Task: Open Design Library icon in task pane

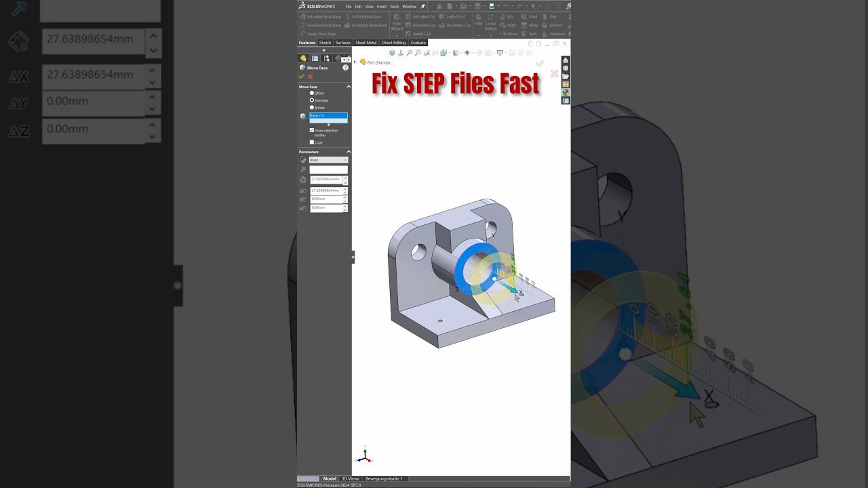Action: pos(566,68)
